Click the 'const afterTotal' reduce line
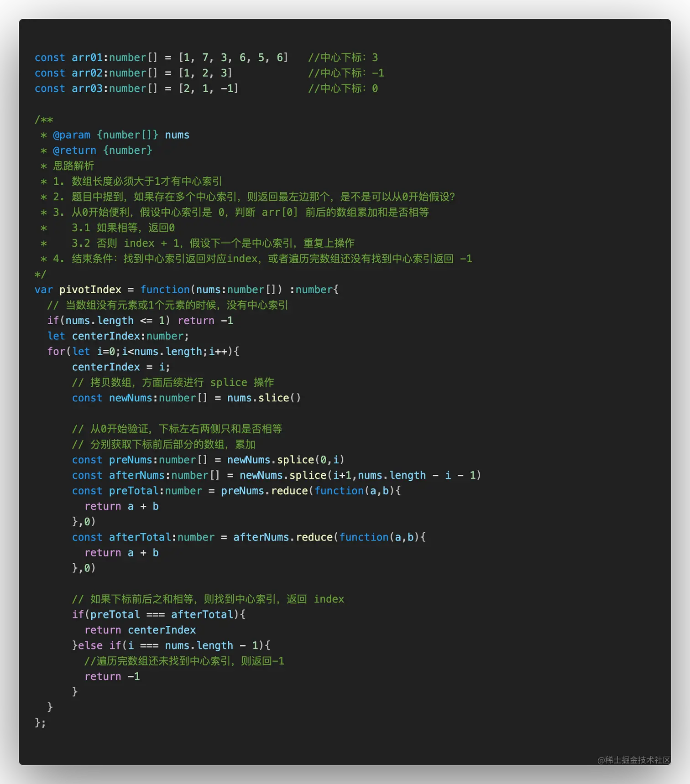 coord(249,537)
